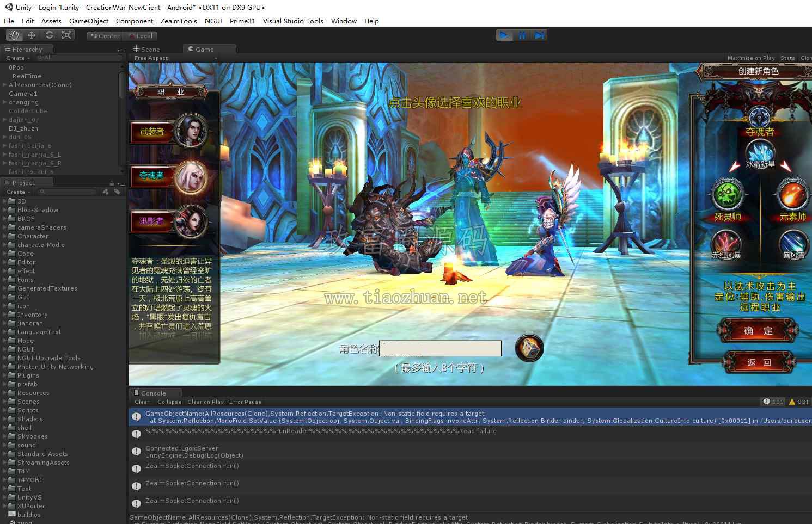Image resolution: width=812 pixels, height=524 pixels.
Task: Click the 赤红风暴 skill icon
Action: [x=726, y=243]
